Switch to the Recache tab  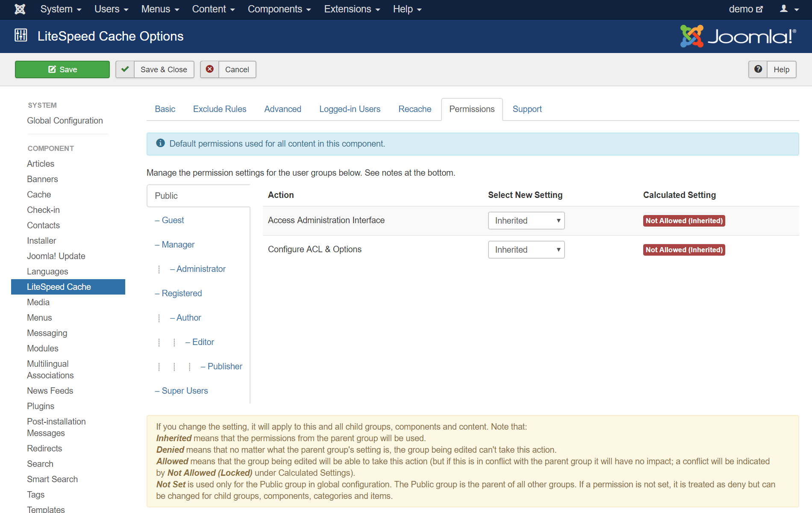coord(415,109)
